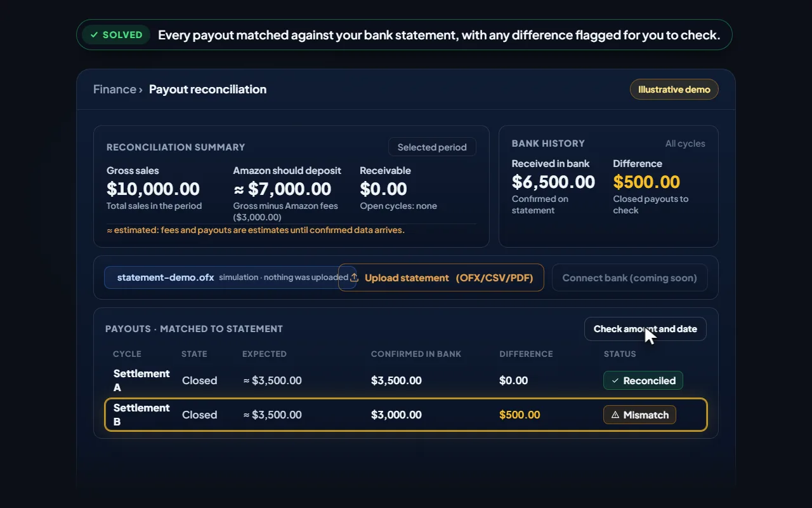Select the Upload statement (OFX/CSV/PDF) button
This screenshot has height=508, width=812.
(441, 277)
